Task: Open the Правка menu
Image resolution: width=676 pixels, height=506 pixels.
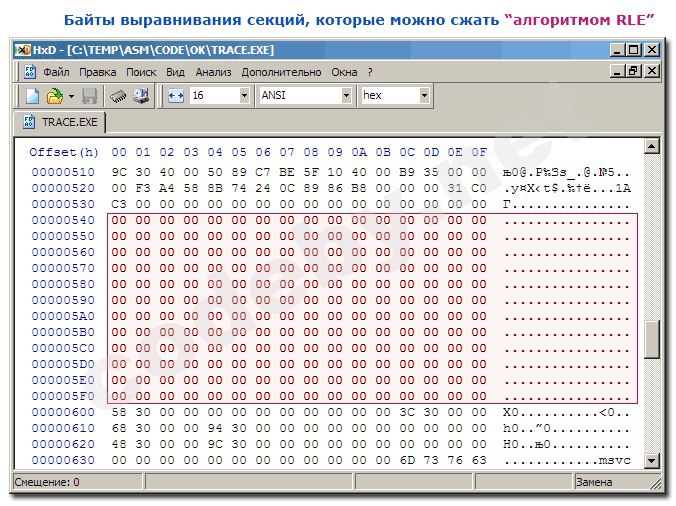Action: tap(97, 72)
